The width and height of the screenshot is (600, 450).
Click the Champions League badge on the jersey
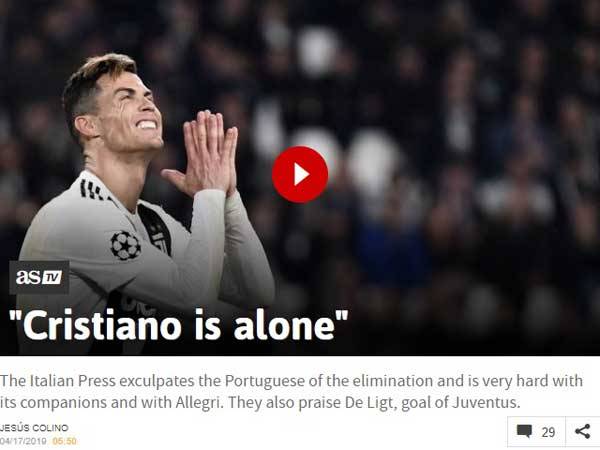[x=126, y=245]
